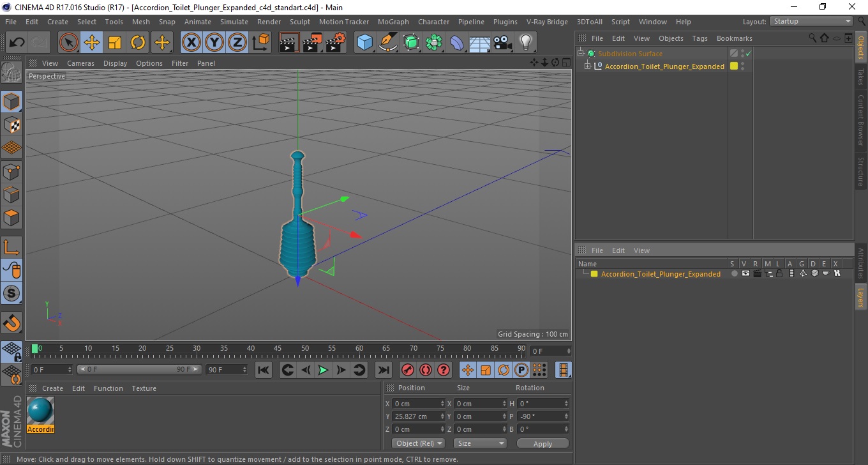Screen dimensions: 868x465
Task: Switch to the Attributes side tab
Action: [861, 264]
